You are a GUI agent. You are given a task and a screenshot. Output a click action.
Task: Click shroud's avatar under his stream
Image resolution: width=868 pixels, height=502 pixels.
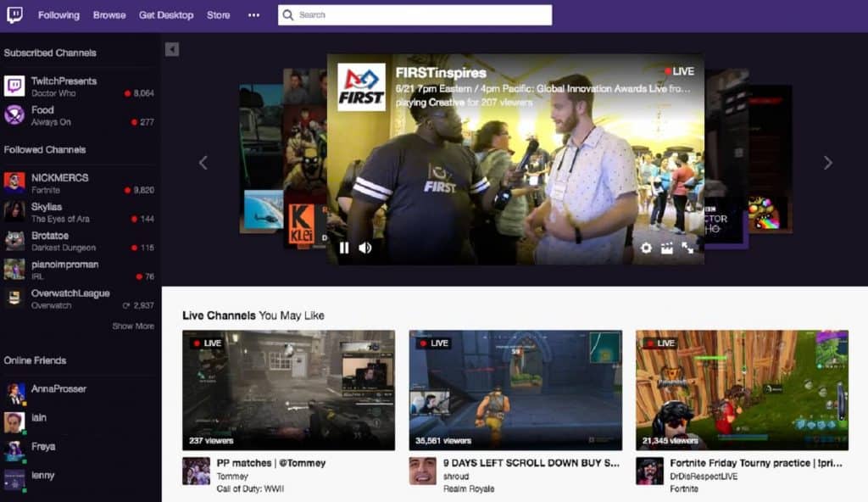(421, 469)
